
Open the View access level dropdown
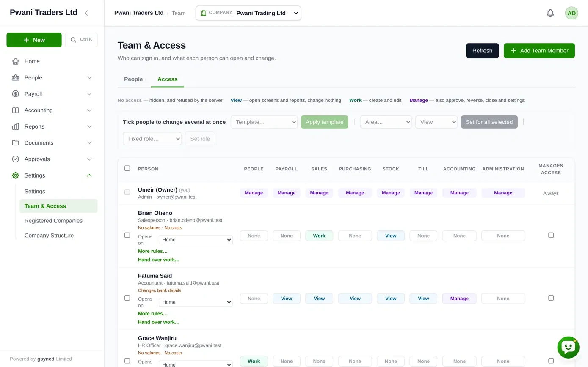click(436, 122)
